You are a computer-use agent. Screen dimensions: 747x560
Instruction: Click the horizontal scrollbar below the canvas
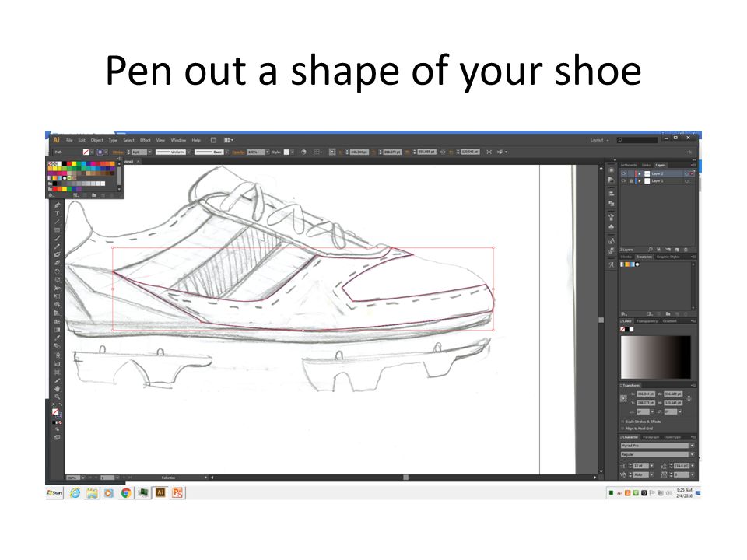coord(403,477)
